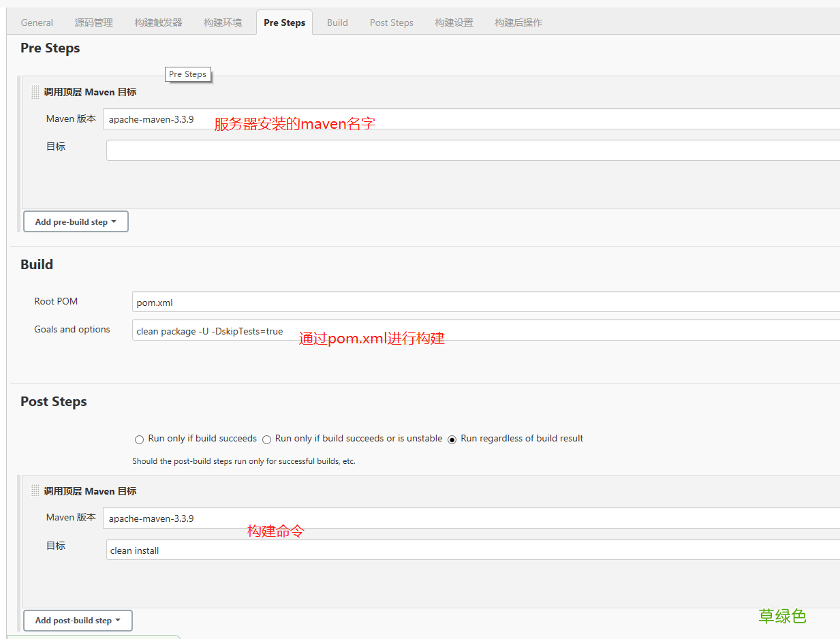Open the 构建后操作 tab
The image size is (840, 639).
pyautogui.click(x=518, y=22)
